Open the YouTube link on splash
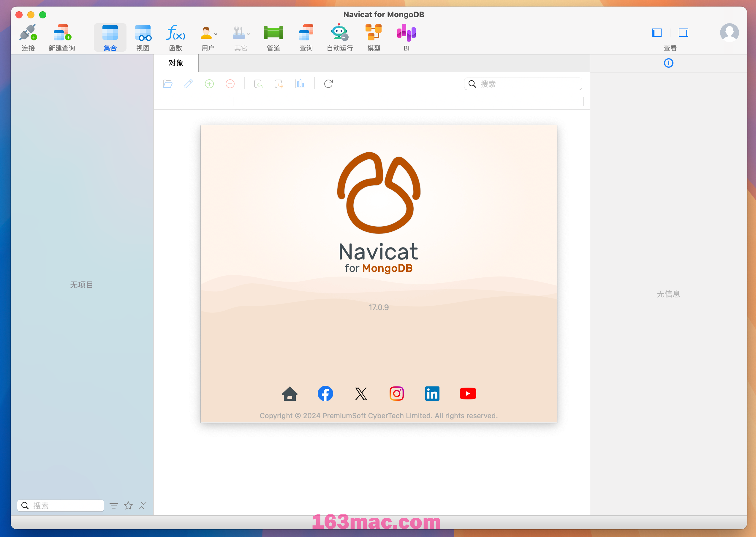Screen dimensions: 756x537 (x=468, y=394)
